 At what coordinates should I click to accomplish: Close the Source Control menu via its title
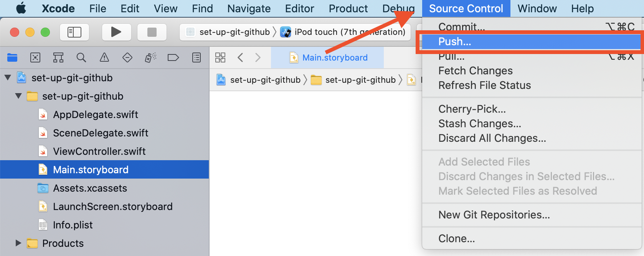click(x=466, y=8)
